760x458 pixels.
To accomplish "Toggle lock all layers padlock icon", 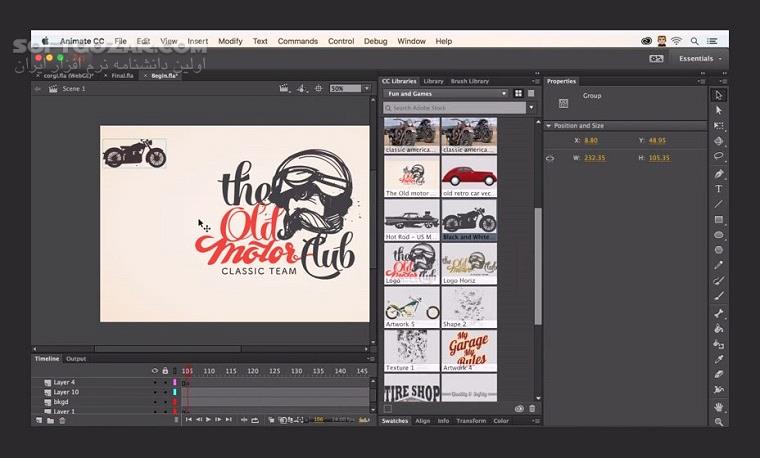I will [x=165, y=371].
